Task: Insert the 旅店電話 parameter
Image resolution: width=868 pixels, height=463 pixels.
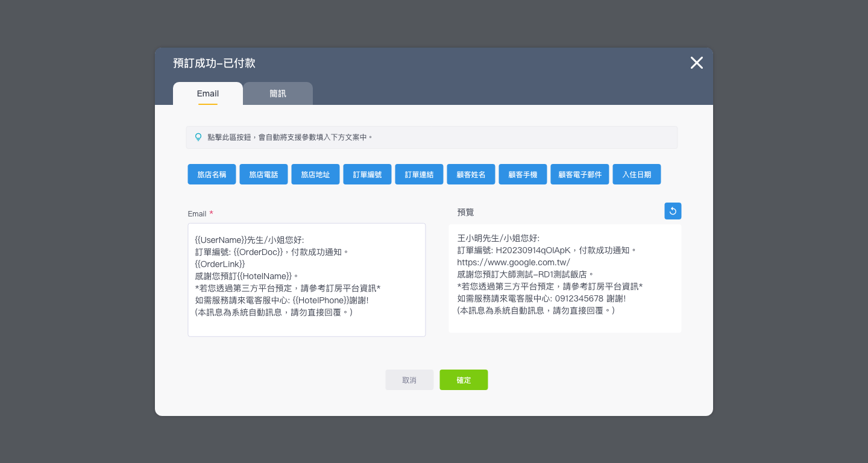Action: (263, 174)
